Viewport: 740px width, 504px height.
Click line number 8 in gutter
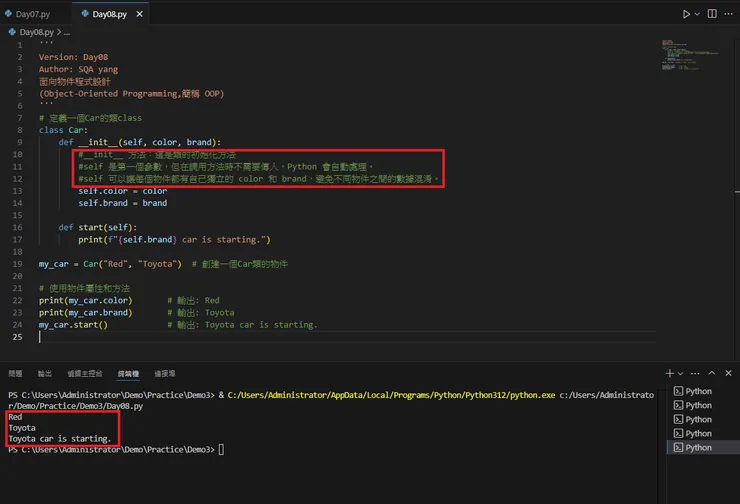[x=20, y=130]
